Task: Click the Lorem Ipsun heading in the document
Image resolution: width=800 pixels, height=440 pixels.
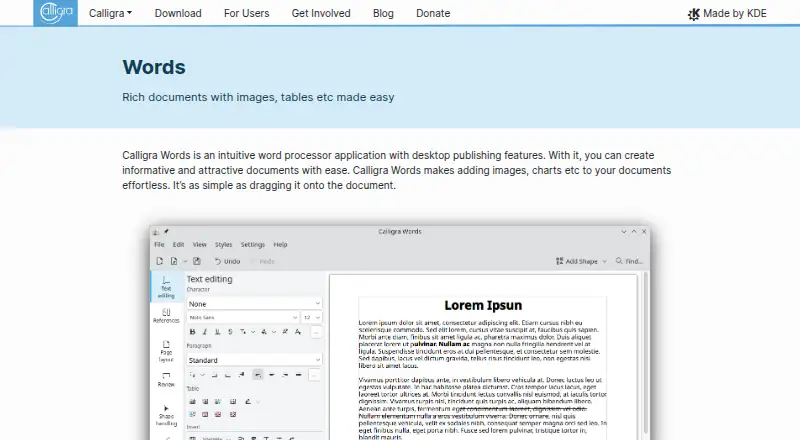Action: (483, 305)
